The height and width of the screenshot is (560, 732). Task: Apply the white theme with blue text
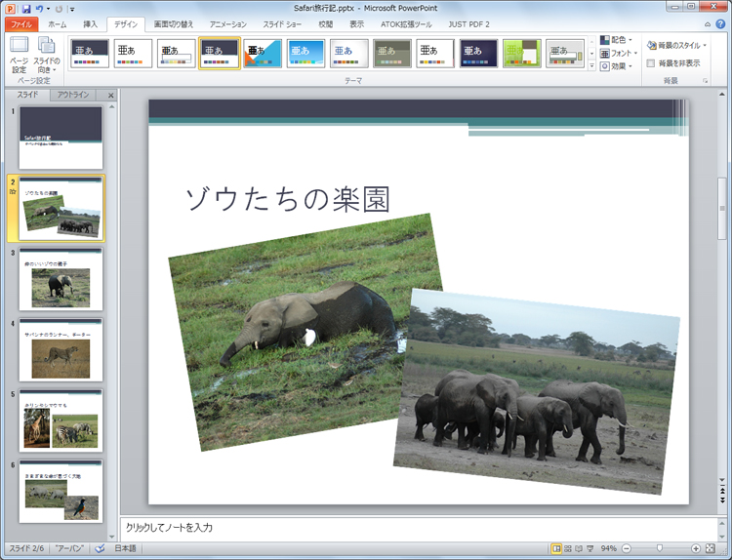click(x=349, y=54)
